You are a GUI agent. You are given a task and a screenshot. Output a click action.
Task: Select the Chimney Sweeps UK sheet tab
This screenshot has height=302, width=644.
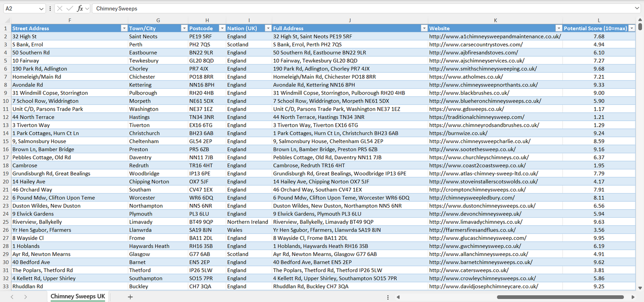pyautogui.click(x=78, y=296)
